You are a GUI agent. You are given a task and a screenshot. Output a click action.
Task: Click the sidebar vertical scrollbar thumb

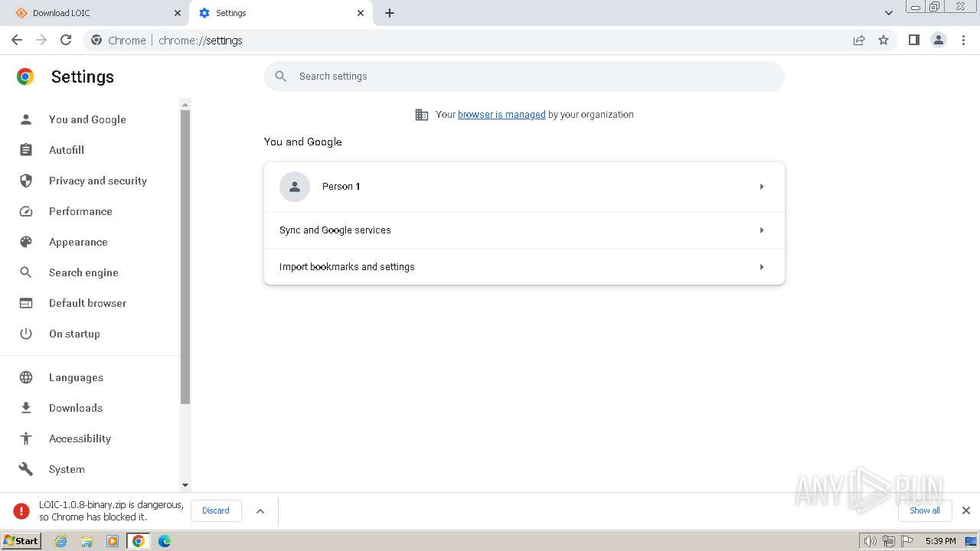185,257
